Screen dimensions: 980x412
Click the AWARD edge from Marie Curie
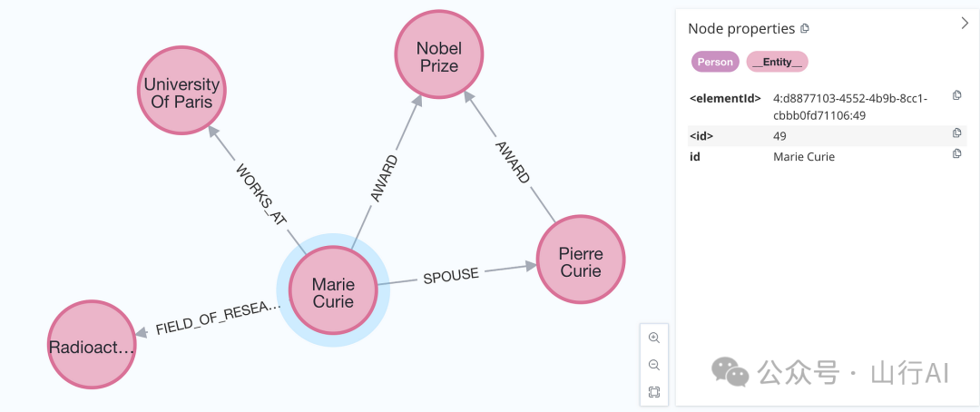(385, 177)
